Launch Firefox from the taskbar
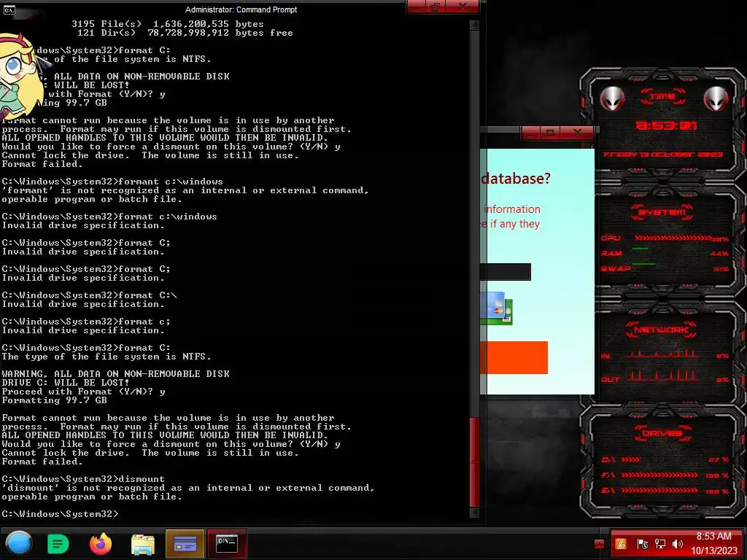This screenshot has width=747, height=560. pyautogui.click(x=101, y=543)
